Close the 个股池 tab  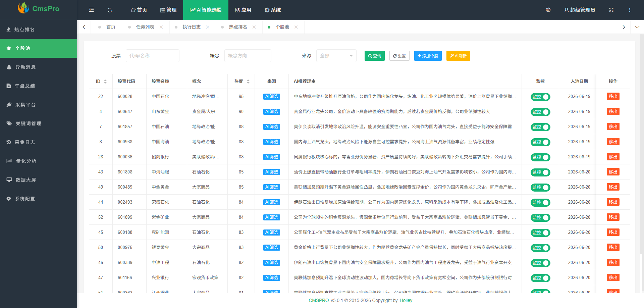(296, 27)
